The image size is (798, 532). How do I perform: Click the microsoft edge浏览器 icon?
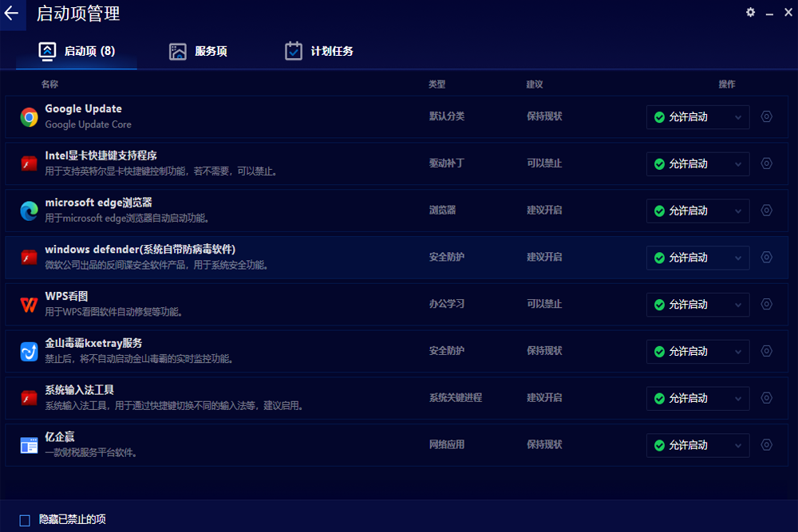(30, 211)
